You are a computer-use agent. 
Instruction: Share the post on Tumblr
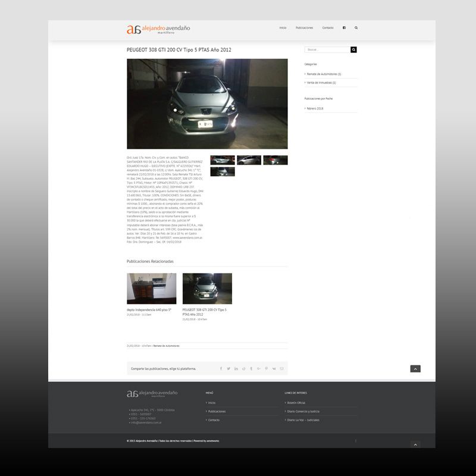[x=251, y=368]
